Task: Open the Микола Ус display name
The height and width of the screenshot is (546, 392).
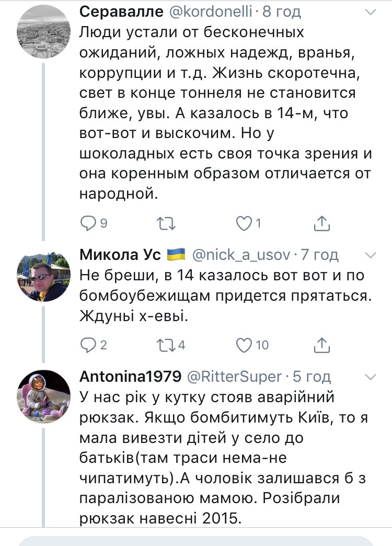Action: pos(120,255)
